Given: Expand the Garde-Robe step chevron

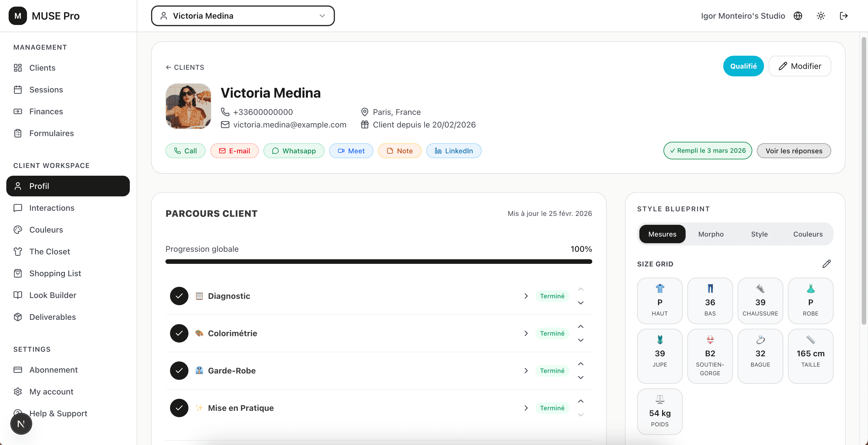Looking at the screenshot, I should tap(526, 371).
